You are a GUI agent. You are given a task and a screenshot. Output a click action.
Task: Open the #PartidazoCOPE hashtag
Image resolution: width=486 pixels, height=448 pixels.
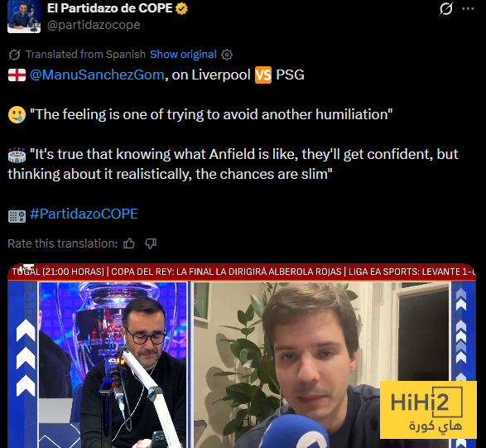coord(84,214)
